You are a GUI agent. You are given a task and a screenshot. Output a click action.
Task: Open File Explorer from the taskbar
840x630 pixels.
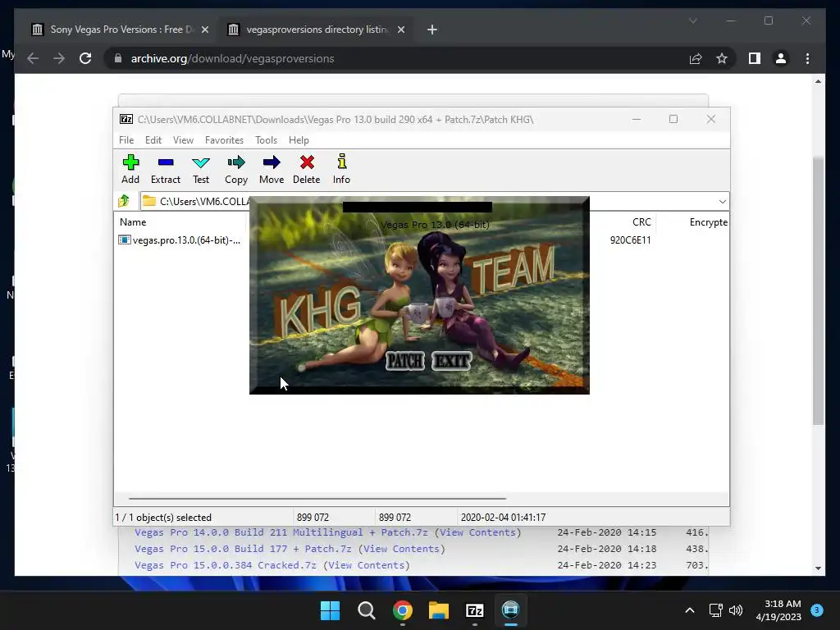coord(438,610)
